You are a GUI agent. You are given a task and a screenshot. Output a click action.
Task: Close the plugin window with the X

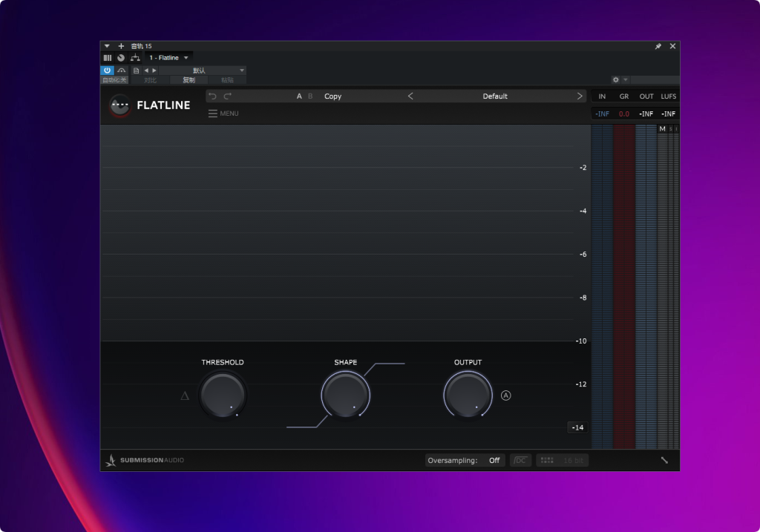click(x=672, y=46)
